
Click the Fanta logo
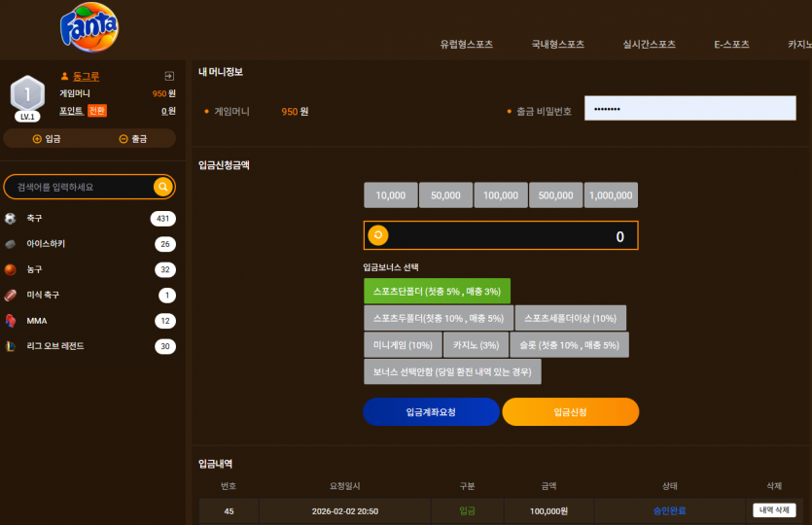[x=89, y=27]
